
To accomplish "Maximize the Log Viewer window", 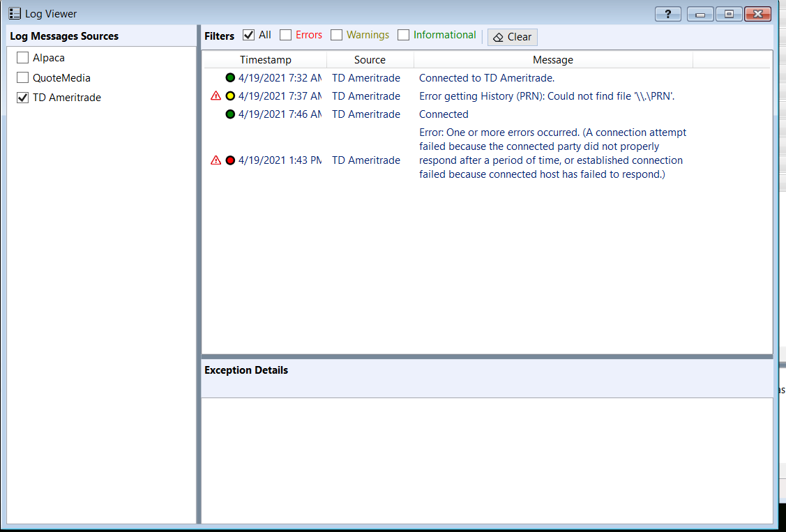I will (x=729, y=14).
